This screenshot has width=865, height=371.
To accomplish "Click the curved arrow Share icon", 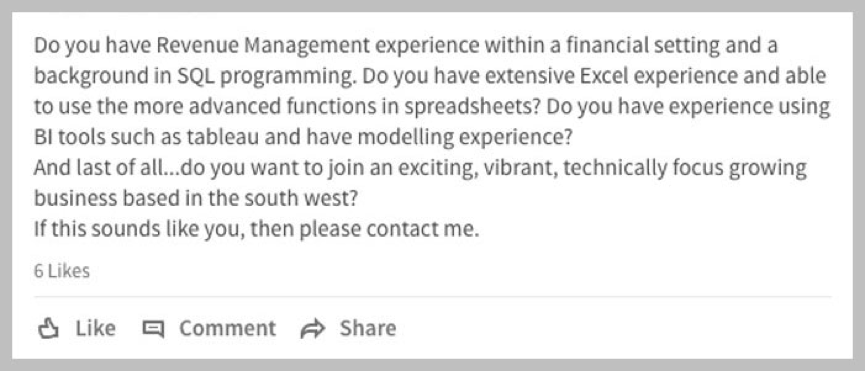I will [313, 329].
